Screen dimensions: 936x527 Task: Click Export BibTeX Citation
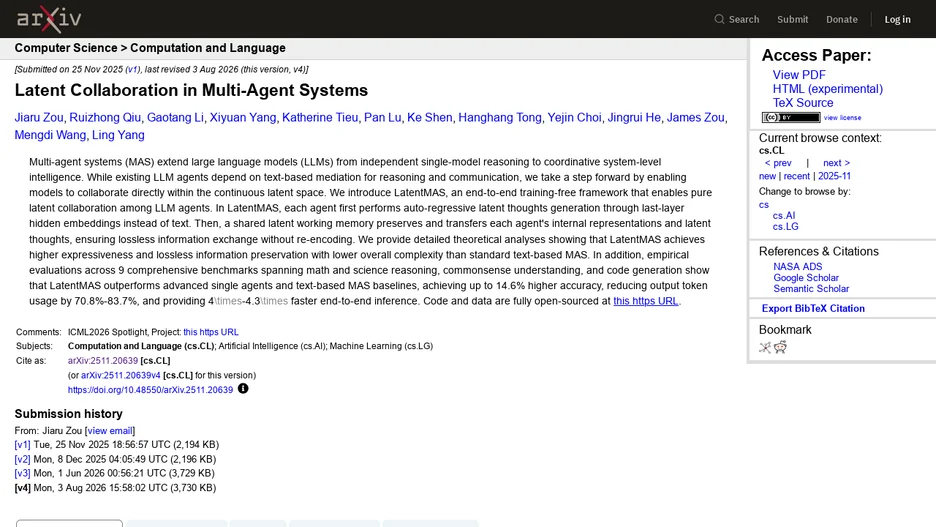[x=813, y=309]
